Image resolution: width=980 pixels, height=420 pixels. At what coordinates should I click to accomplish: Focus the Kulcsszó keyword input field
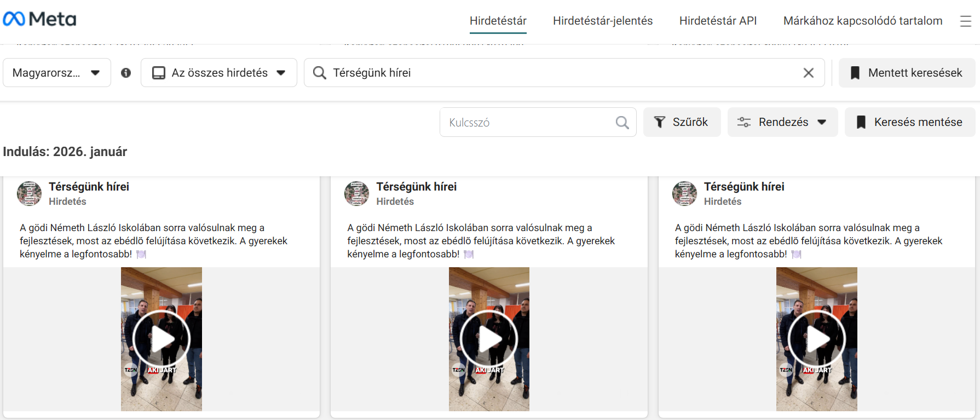pyautogui.click(x=528, y=122)
